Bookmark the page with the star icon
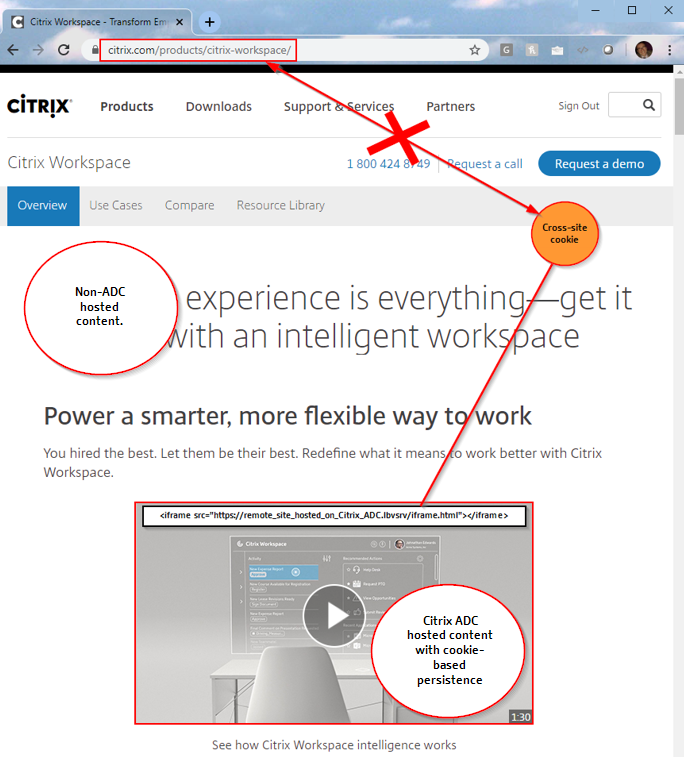 [x=475, y=50]
